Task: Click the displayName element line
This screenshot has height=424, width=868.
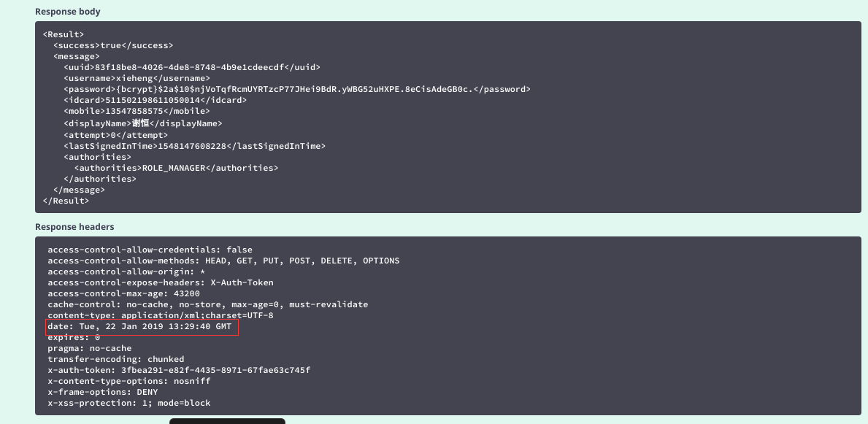Action: click(143, 123)
